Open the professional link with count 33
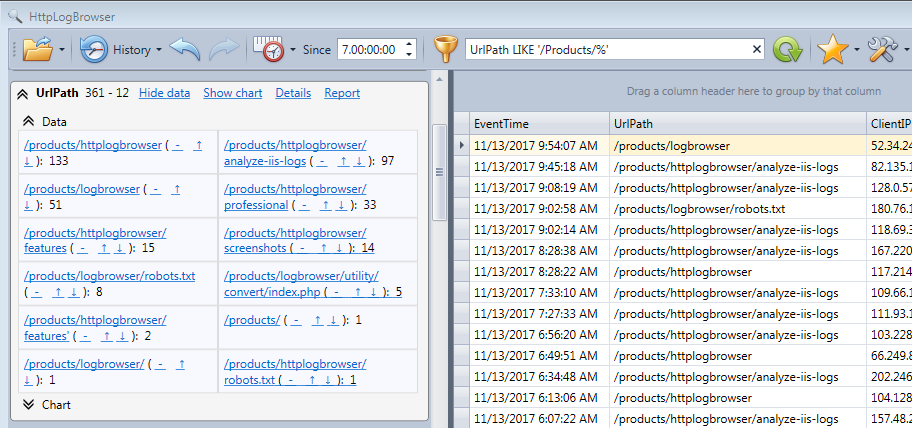 point(295,197)
